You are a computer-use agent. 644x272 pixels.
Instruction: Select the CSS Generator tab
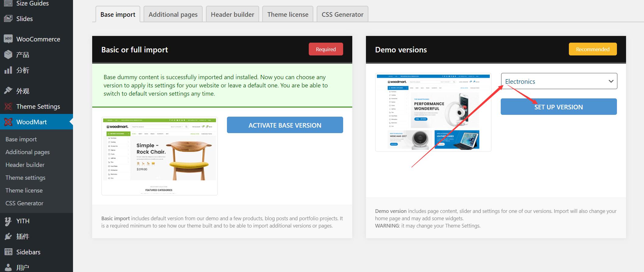342,14
